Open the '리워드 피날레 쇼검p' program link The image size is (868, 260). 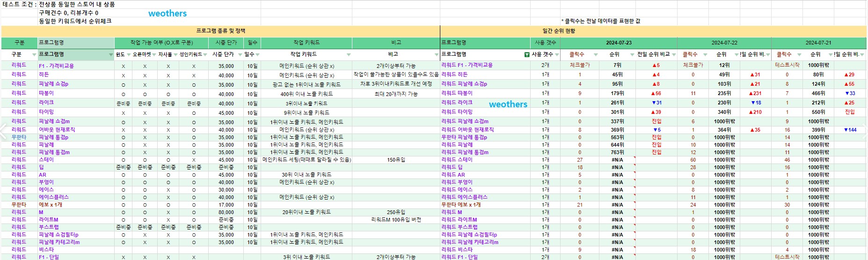(x=464, y=84)
